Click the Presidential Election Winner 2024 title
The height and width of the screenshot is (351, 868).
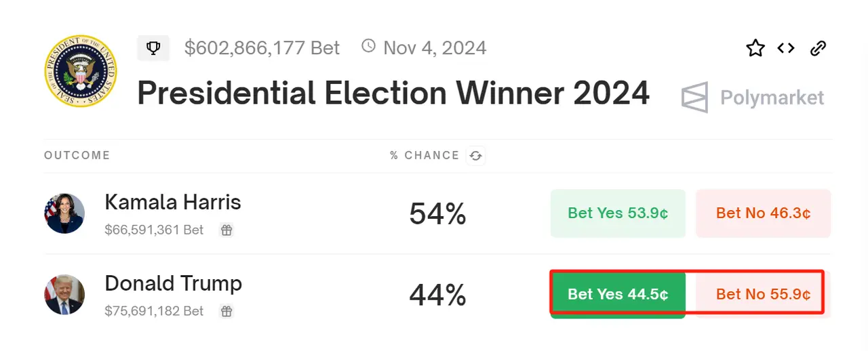tap(393, 94)
